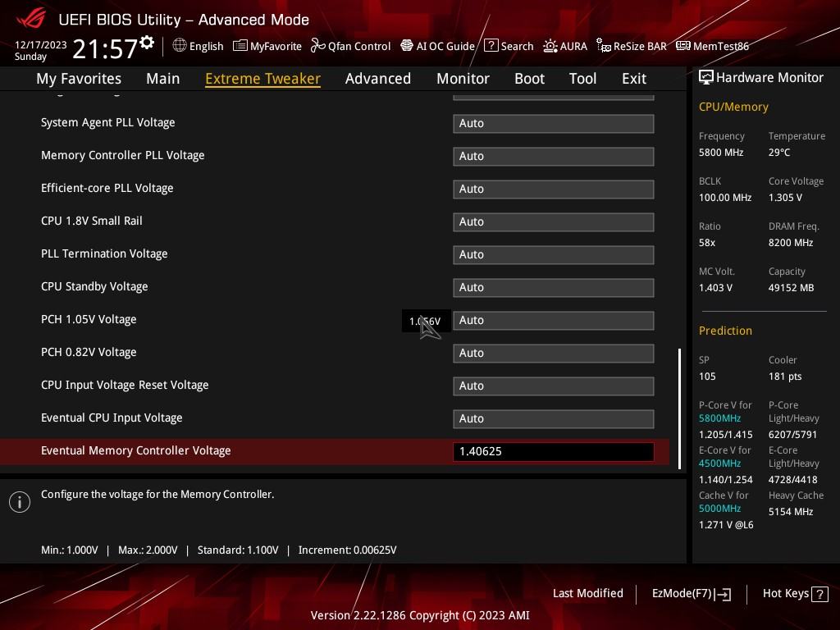Click CPU/Memory section heading
Screen dimensions: 840x630
[733, 107]
